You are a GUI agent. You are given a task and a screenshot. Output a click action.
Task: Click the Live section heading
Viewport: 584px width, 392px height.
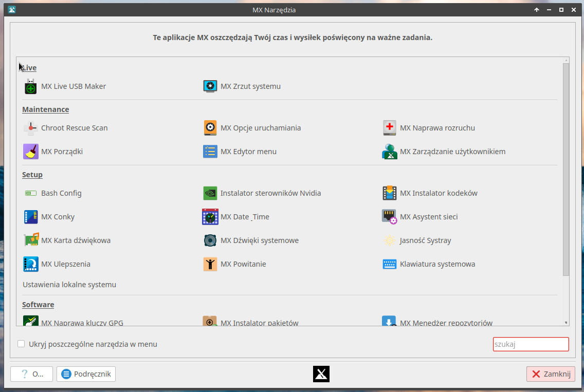click(29, 68)
